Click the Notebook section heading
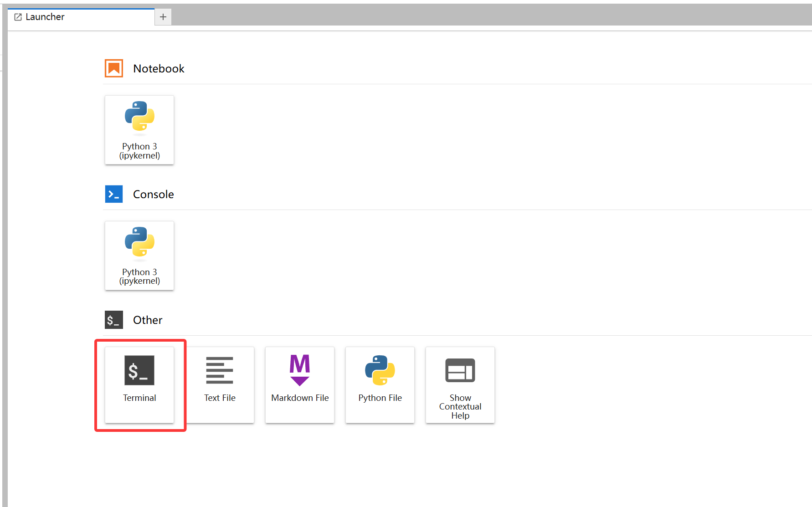 coord(159,69)
